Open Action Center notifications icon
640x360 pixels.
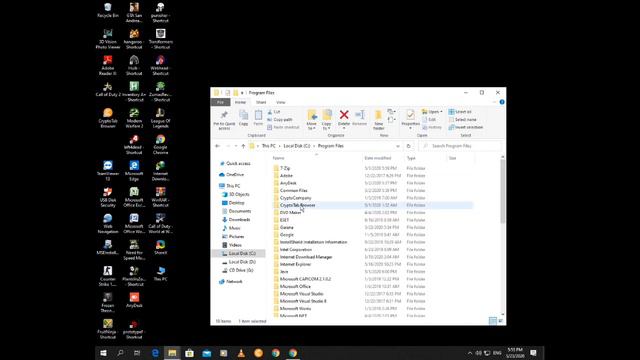[x=533, y=353]
